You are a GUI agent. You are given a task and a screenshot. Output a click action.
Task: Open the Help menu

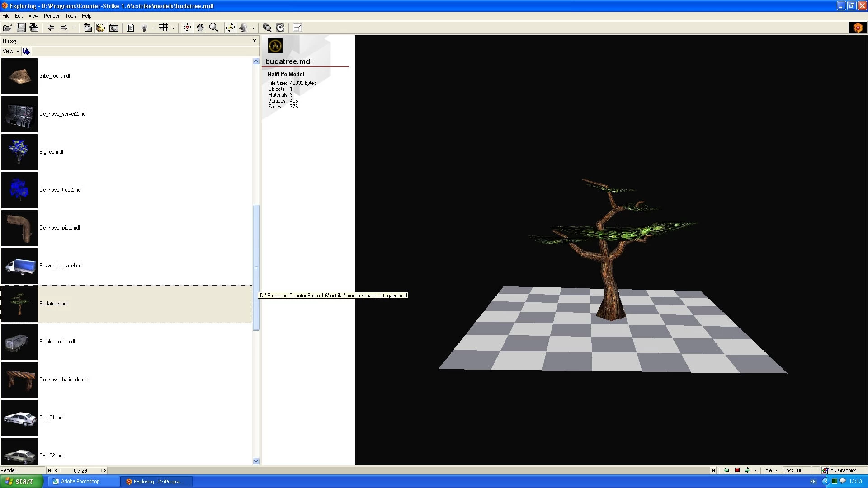(86, 16)
